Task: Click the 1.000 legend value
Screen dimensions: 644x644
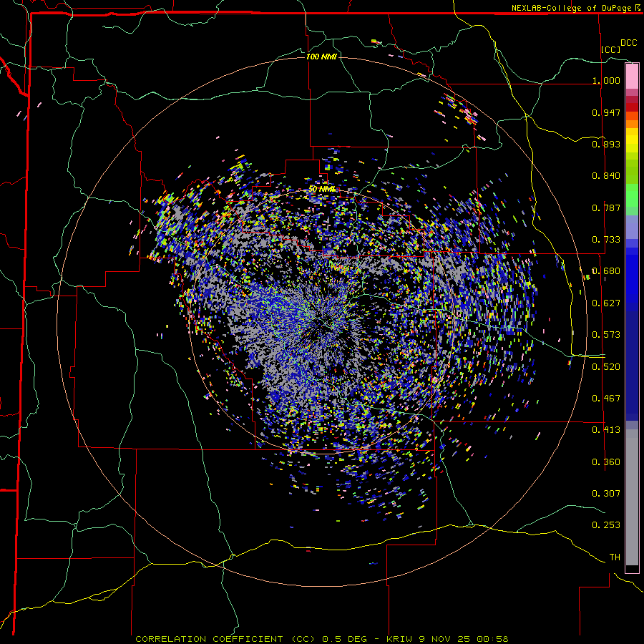Action: coord(606,80)
